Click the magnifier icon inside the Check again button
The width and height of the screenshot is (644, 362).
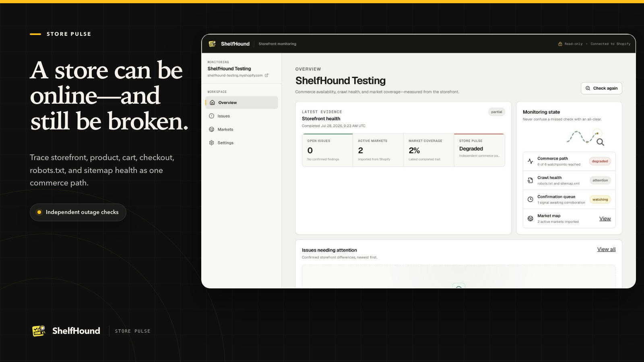pyautogui.click(x=588, y=88)
